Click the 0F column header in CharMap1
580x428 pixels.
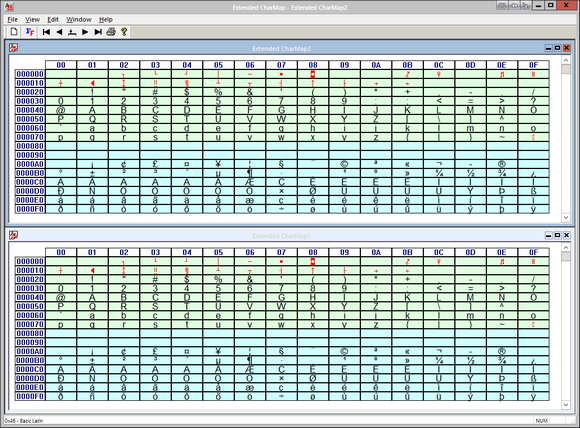[533, 252]
